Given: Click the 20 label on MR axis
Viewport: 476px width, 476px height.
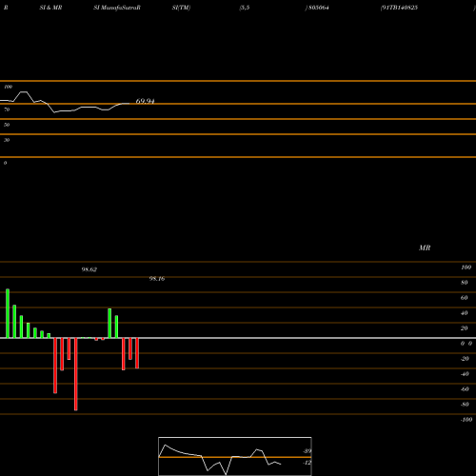Looking at the screenshot, I should 465,328.
